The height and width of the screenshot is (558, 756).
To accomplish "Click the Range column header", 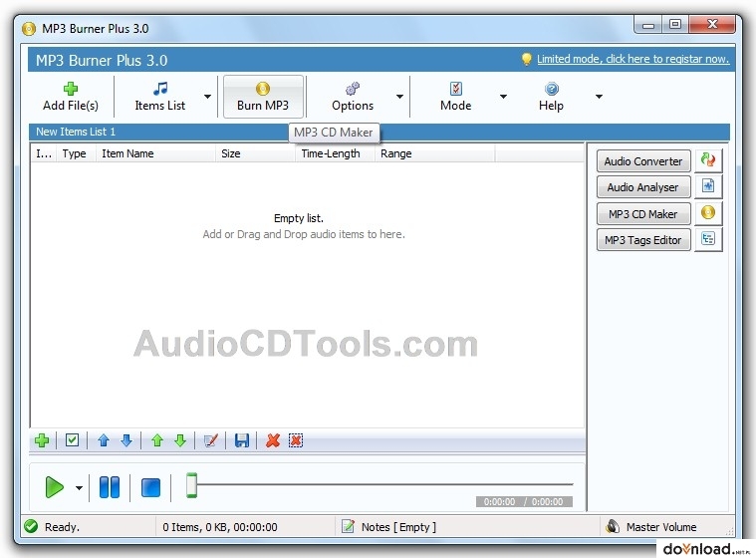I will pos(434,153).
